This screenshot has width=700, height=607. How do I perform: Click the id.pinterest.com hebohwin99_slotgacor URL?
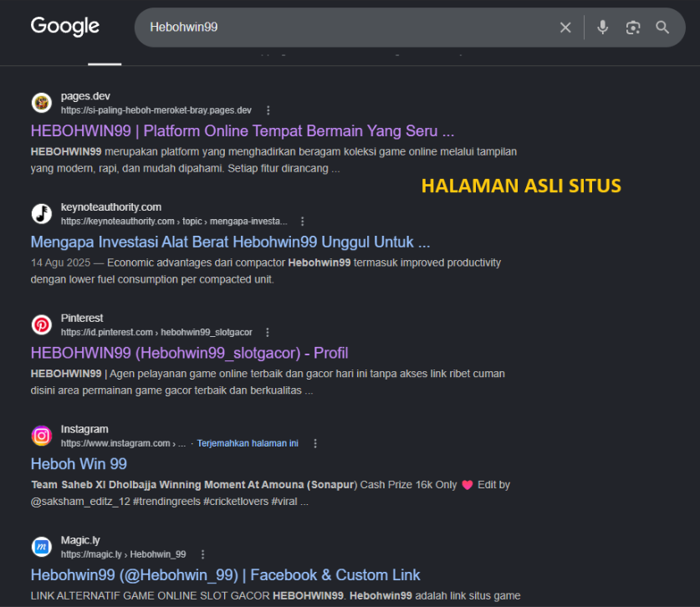click(x=156, y=332)
